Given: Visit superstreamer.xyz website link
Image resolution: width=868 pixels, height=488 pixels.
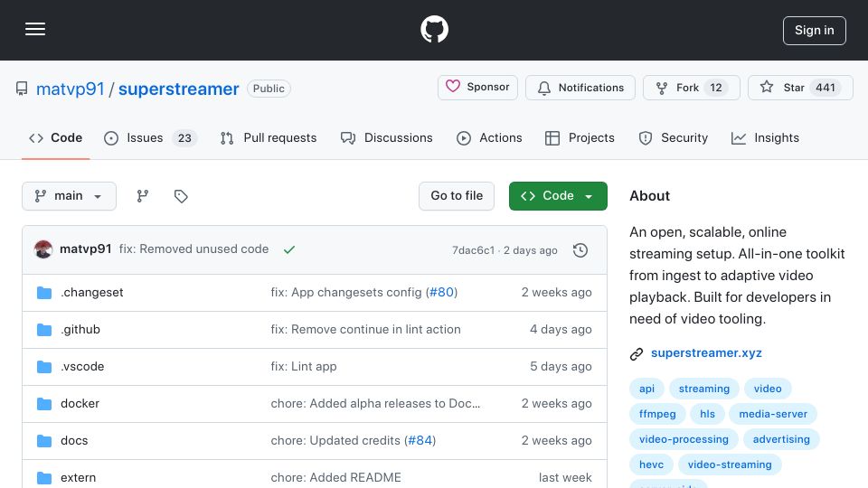Looking at the screenshot, I should 706,353.
